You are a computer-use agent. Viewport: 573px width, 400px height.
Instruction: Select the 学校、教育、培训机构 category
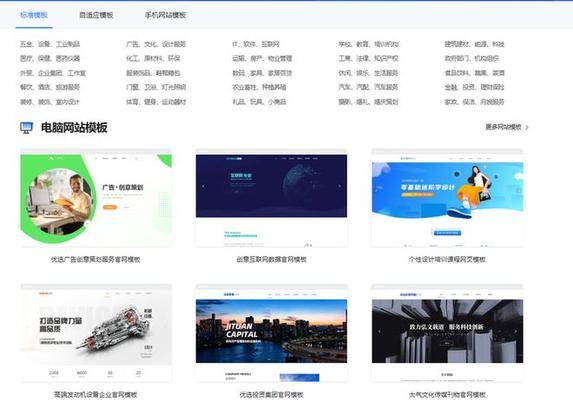pos(368,44)
